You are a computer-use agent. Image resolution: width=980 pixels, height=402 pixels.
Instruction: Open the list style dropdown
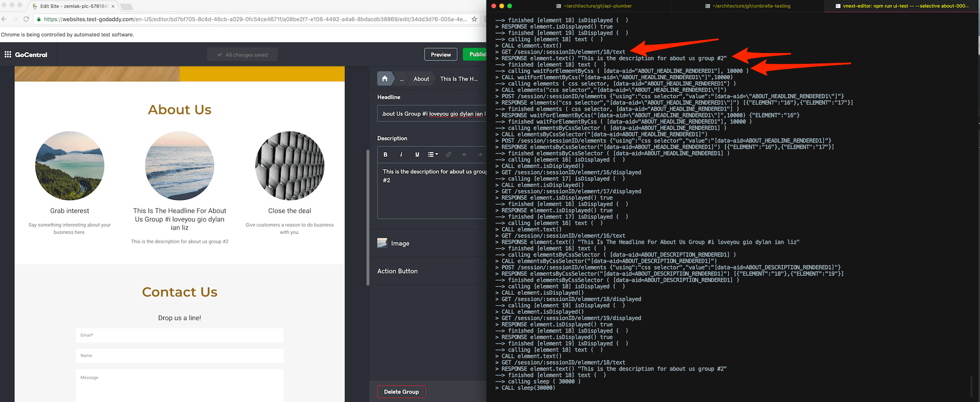[x=433, y=154]
